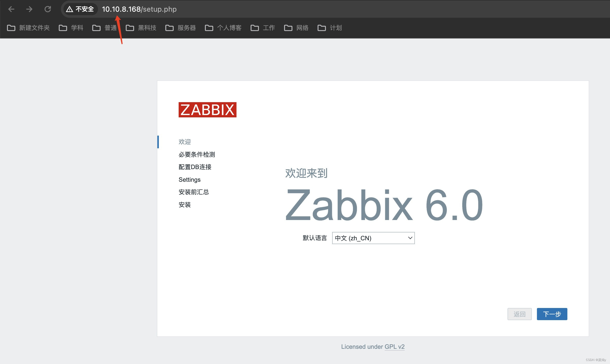This screenshot has height=364, width=610.
Task: Click the 返回 back button
Action: (519, 314)
